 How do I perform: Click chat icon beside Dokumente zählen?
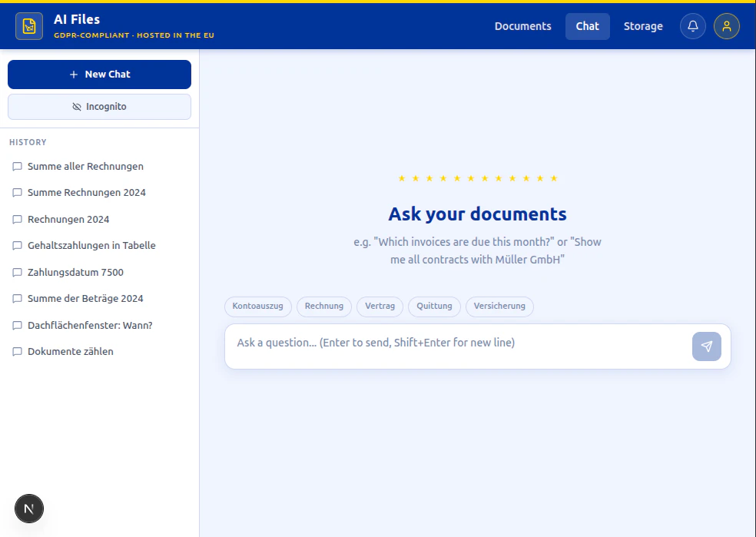(17, 351)
